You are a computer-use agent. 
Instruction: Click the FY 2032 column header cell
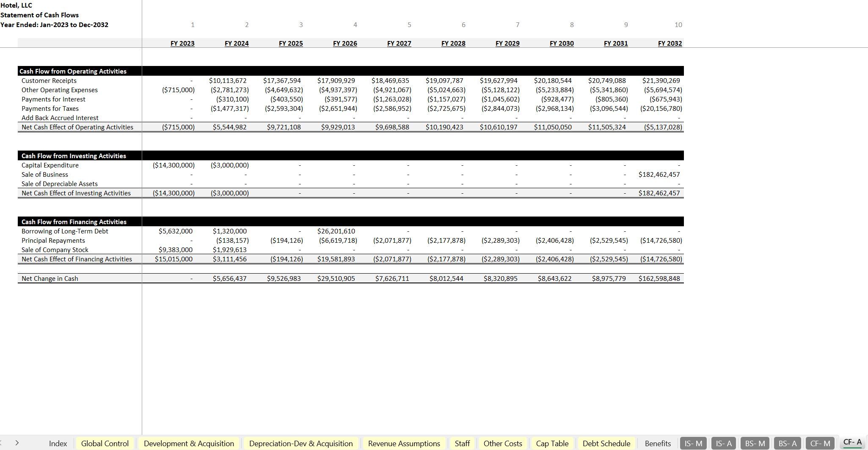tap(670, 43)
